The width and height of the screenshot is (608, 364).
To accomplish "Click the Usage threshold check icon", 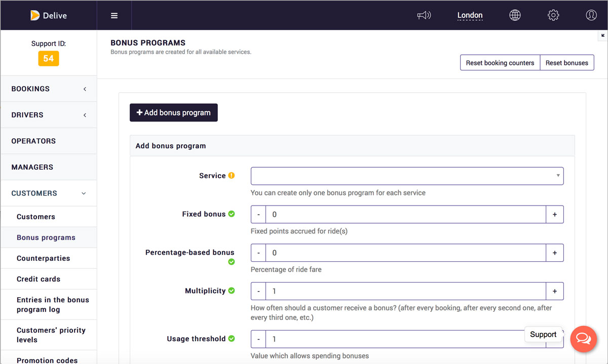I will [x=232, y=339].
